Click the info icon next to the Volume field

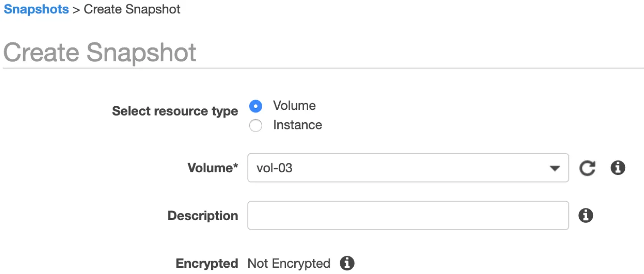point(618,168)
